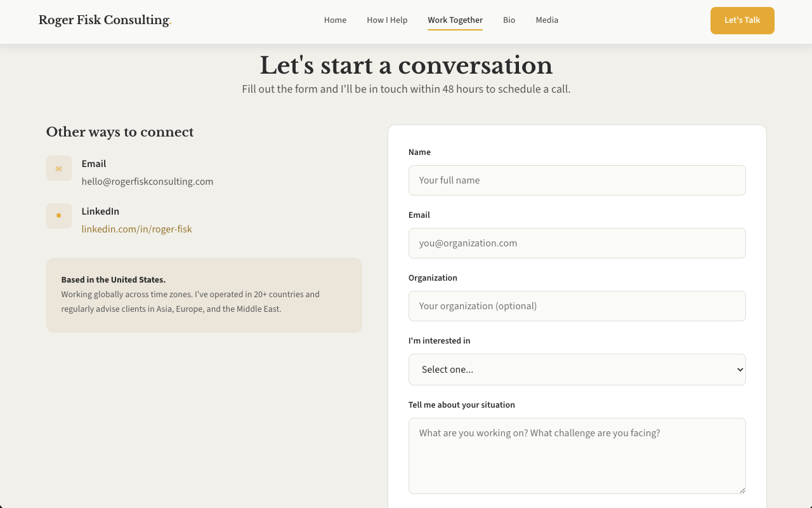Image resolution: width=812 pixels, height=508 pixels.
Task: Select the Work Together tab
Action: pos(455,20)
